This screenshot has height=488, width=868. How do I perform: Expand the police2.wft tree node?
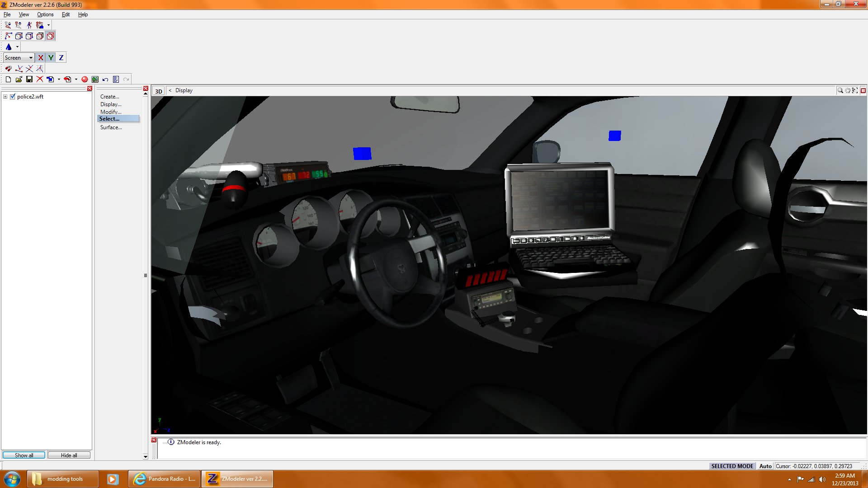click(5, 96)
